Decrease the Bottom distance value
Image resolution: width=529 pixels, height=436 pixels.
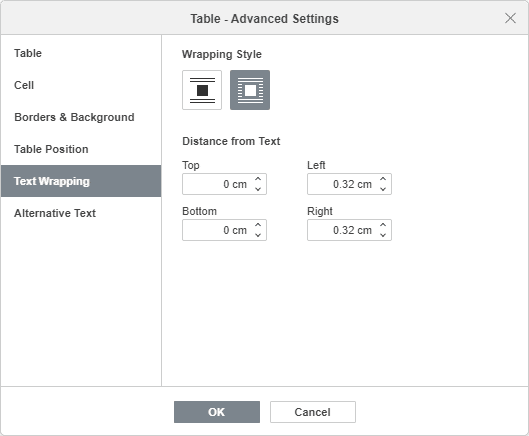tap(258, 235)
